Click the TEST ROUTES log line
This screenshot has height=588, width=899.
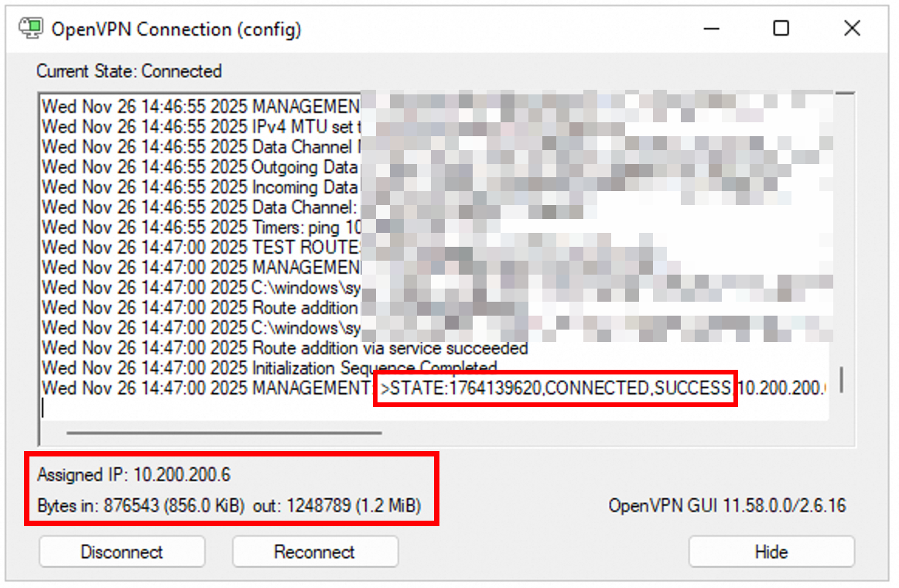point(201,248)
